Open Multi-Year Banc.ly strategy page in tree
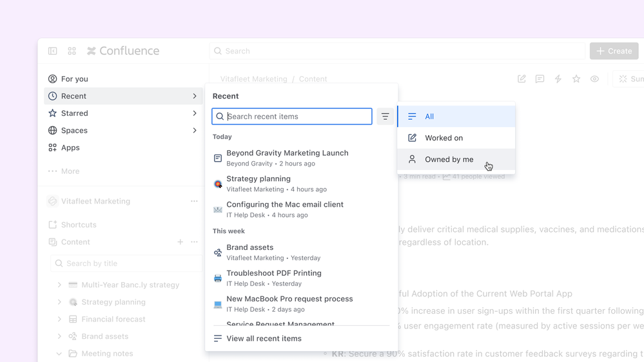The height and width of the screenshot is (362, 644). pos(130,285)
